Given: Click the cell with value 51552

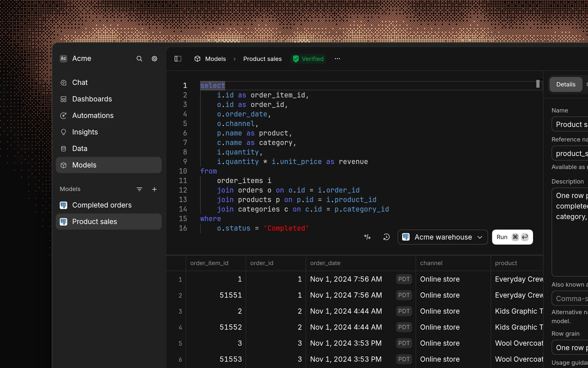Looking at the screenshot, I should point(216,327).
